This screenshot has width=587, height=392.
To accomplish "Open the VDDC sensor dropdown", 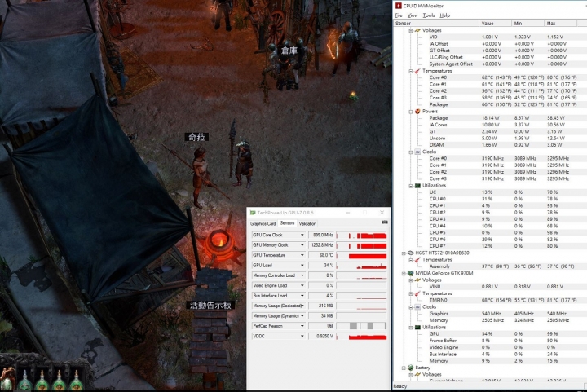I will click(x=302, y=336).
